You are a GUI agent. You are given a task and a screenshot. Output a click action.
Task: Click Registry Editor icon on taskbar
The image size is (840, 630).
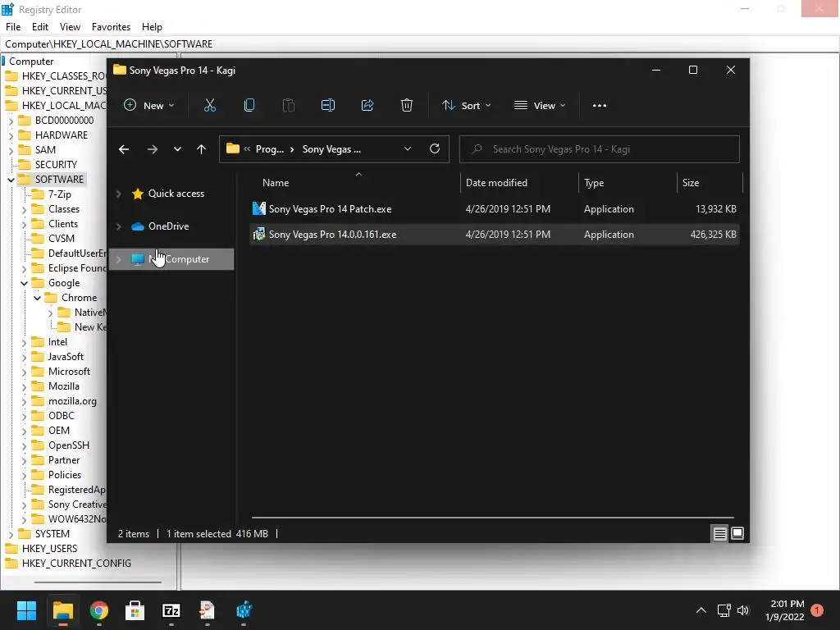click(244, 610)
